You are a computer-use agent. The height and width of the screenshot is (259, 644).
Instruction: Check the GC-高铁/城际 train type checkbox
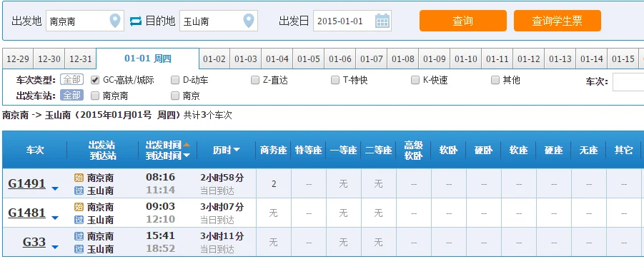[x=95, y=80]
